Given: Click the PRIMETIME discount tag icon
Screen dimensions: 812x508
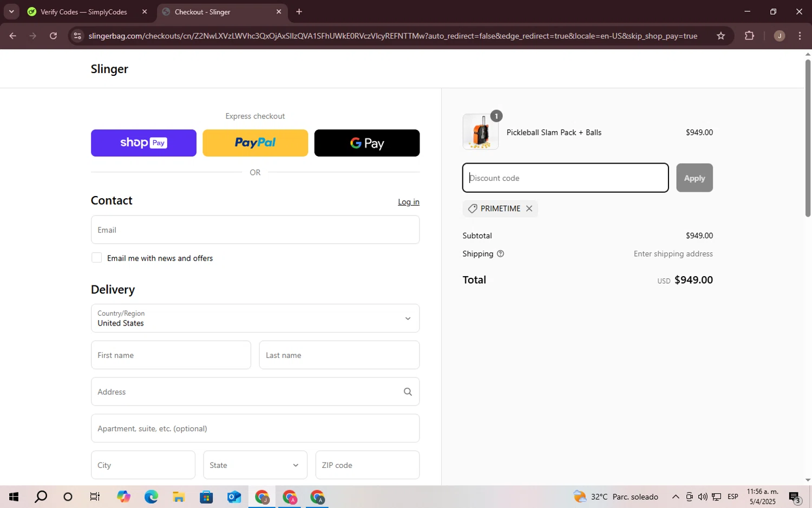Looking at the screenshot, I should coord(473,209).
